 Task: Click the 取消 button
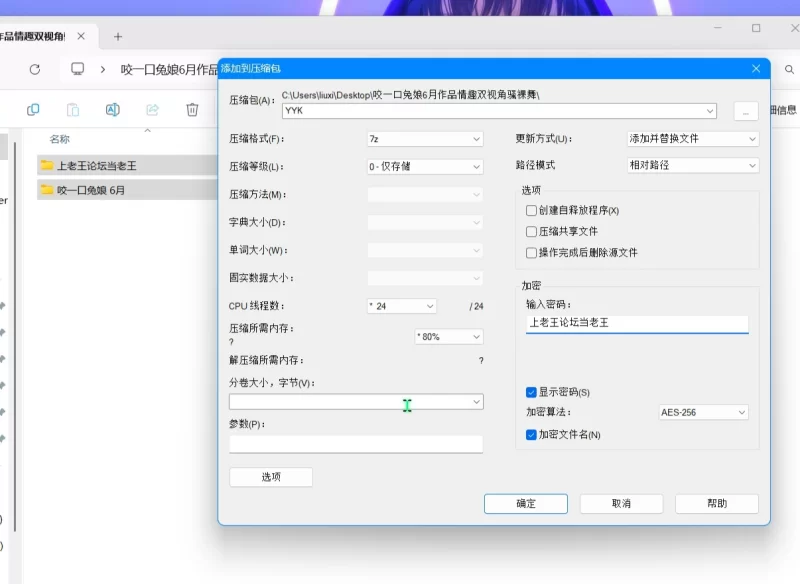tap(621, 504)
